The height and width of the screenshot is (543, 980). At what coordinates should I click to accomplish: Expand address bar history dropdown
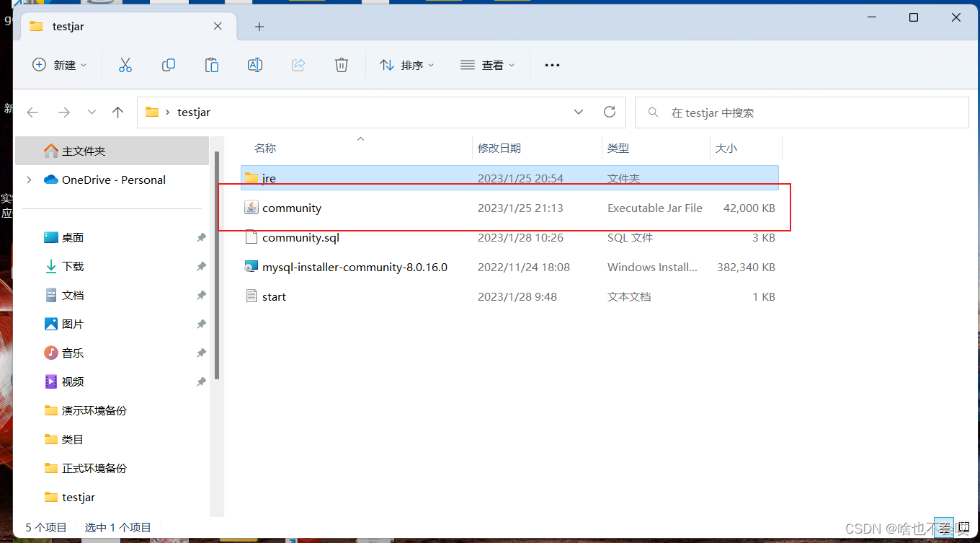click(x=579, y=112)
